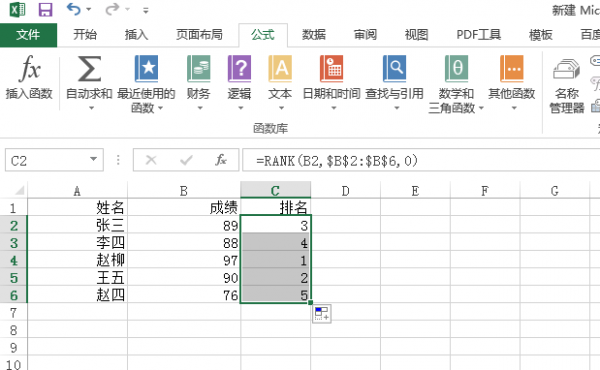This screenshot has height=370, width=600.
Task: Select row 7 header
Action: pos(13,313)
